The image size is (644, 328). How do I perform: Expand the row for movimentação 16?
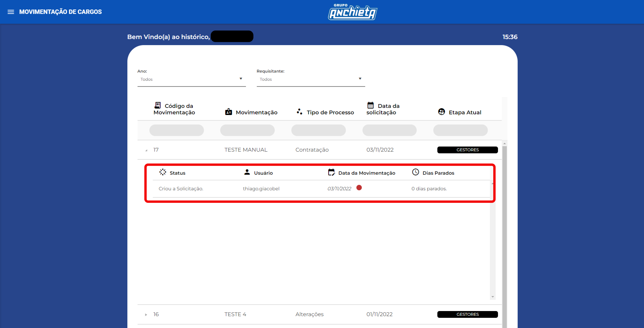click(x=146, y=314)
